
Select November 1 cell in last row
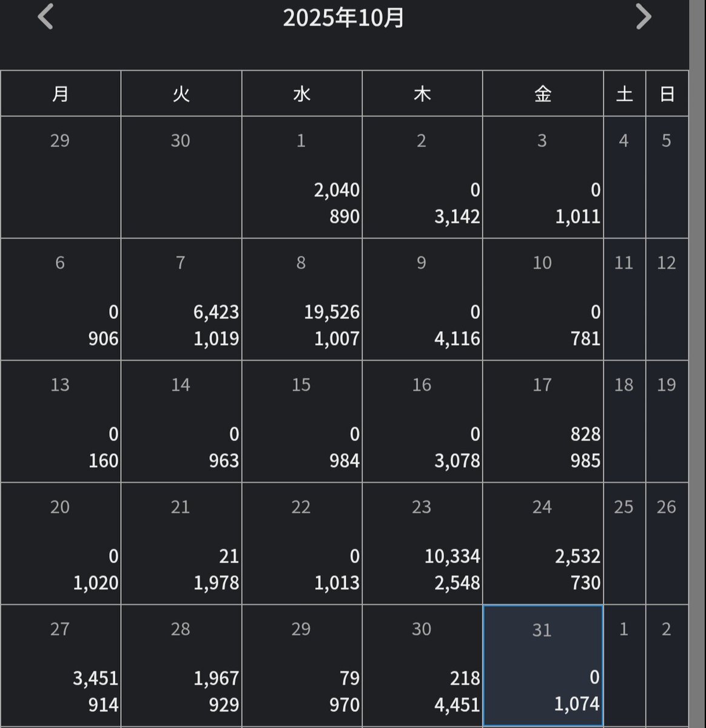tap(624, 666)
